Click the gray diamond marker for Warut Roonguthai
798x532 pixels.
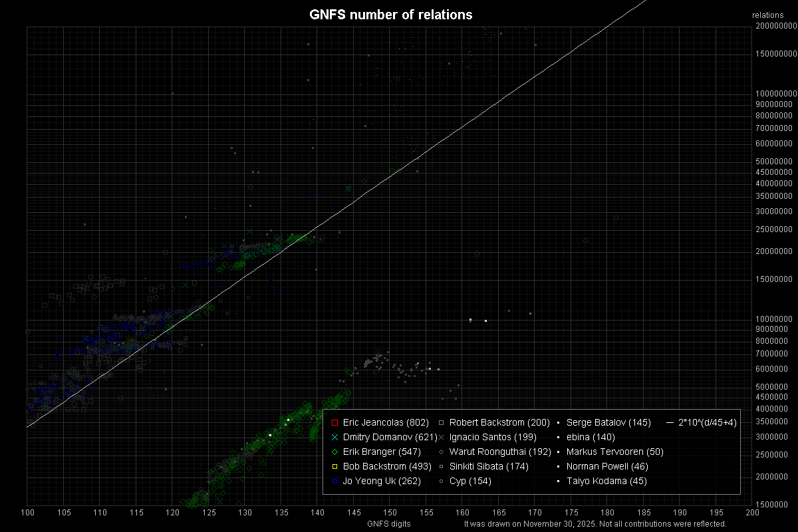click(x=442, y=452)
